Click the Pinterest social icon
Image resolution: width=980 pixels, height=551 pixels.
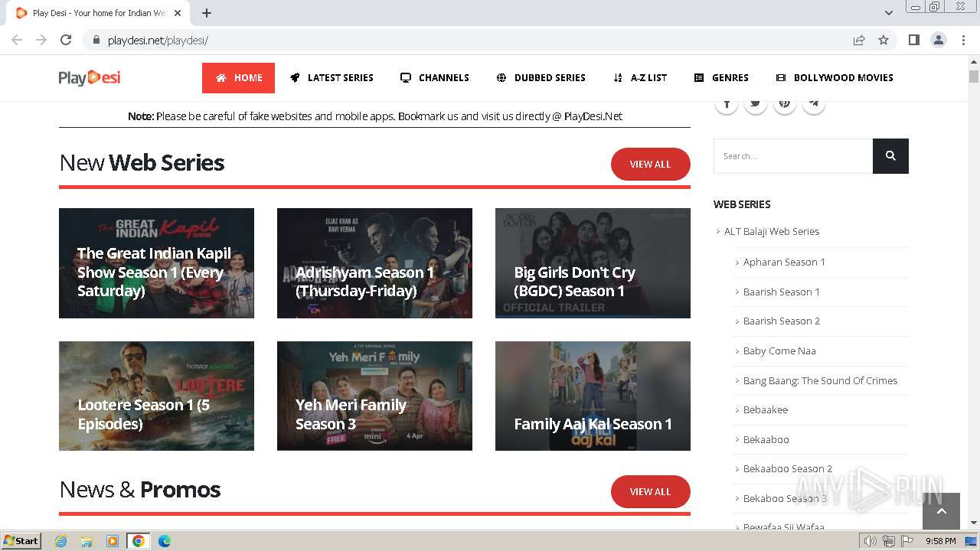pos(785,103)
